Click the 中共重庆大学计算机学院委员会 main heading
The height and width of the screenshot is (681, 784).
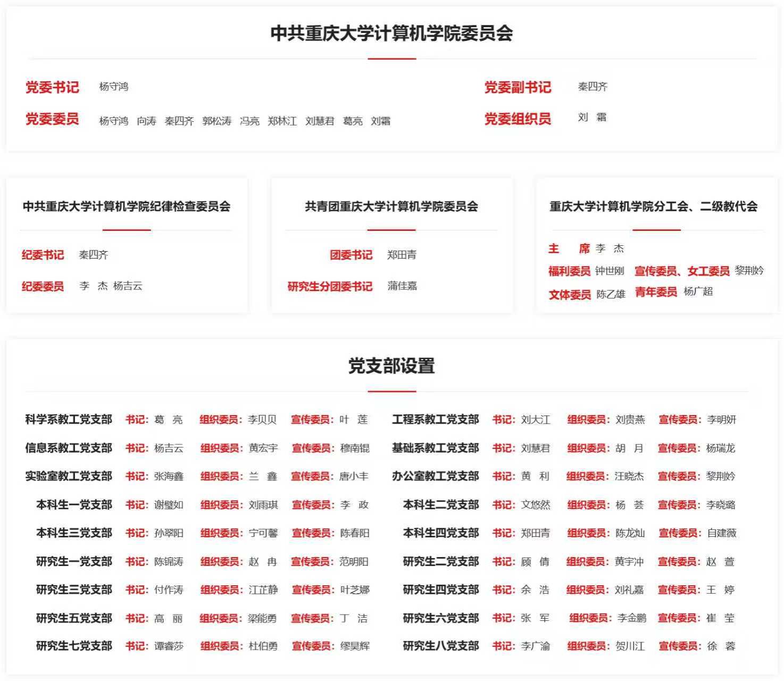pyautogui.click(x=391, y=34)
